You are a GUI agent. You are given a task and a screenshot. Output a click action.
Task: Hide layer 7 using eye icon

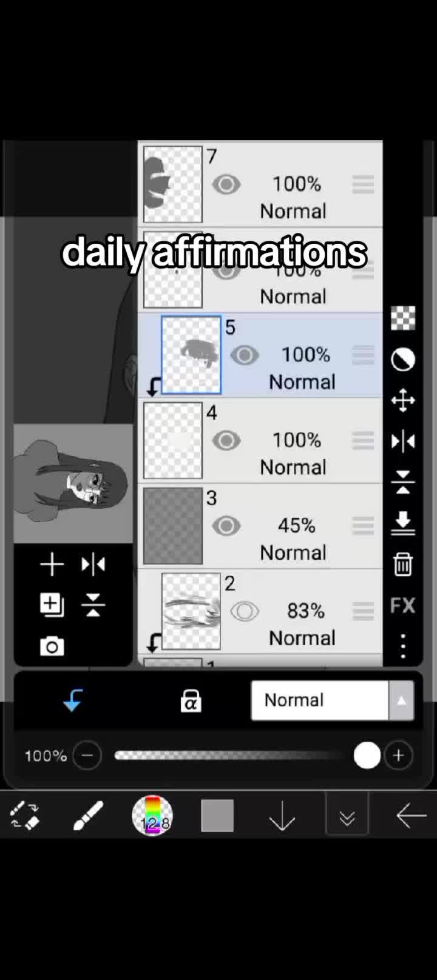[x=226, y=184]
